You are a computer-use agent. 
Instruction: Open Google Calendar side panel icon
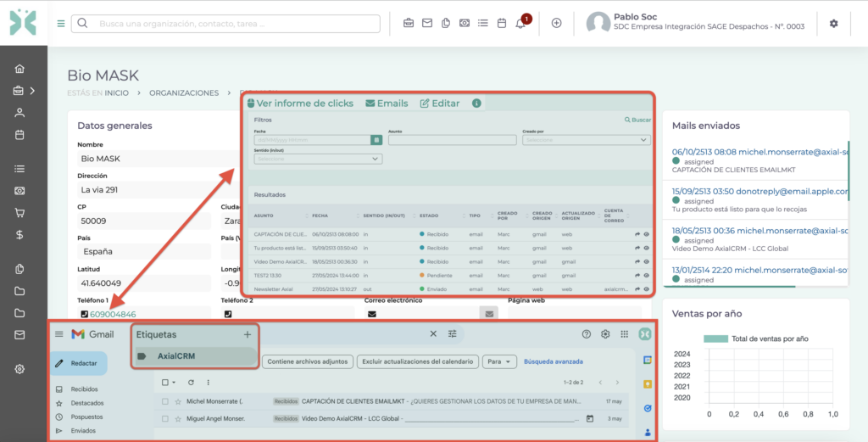[x=647, y=360]
